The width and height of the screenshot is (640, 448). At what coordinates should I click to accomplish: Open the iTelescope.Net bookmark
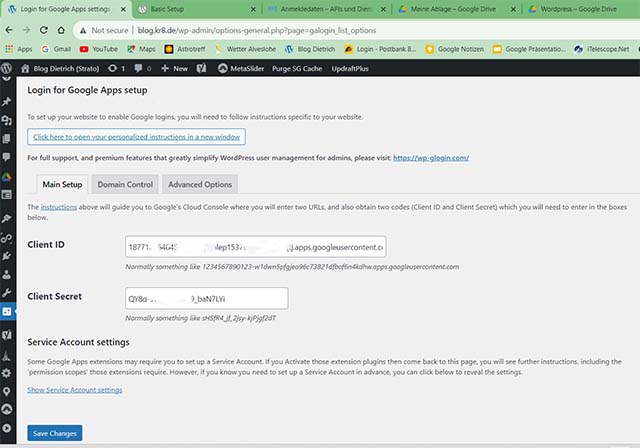coord(601,49)
